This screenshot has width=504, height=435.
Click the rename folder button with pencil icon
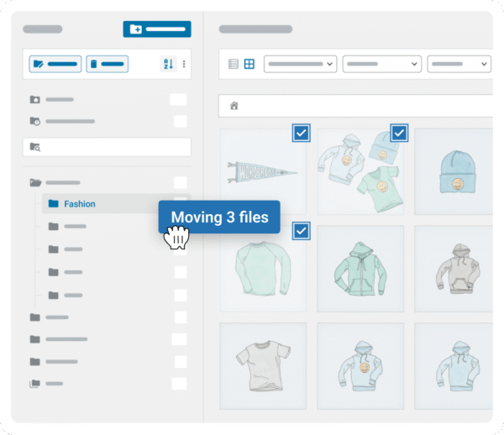(55, 64)
